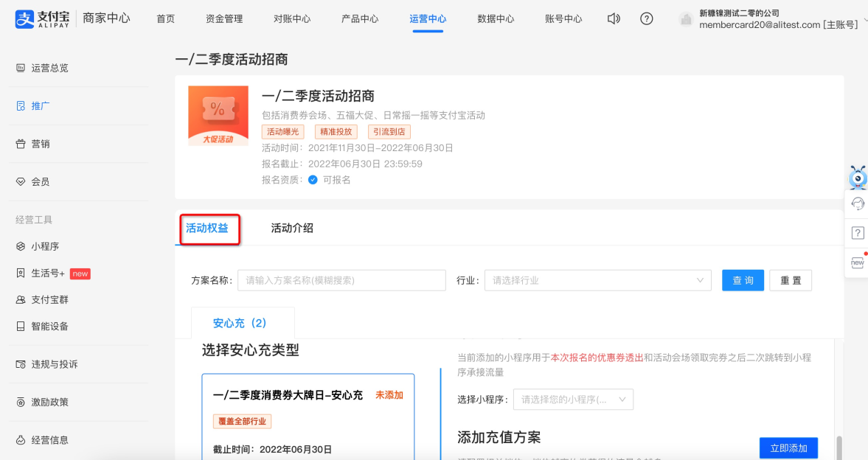Click the 运营总览 sidebar icon

[21, 68]
